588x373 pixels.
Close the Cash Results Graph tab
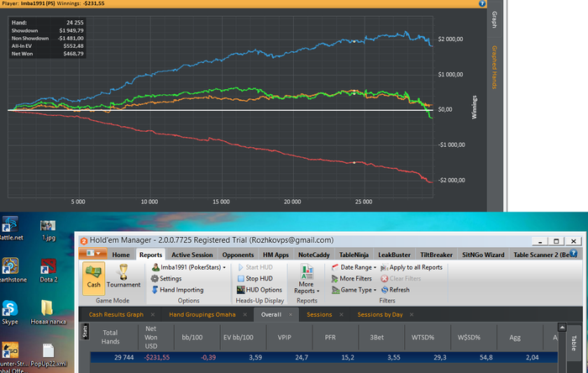coord(153,314)
